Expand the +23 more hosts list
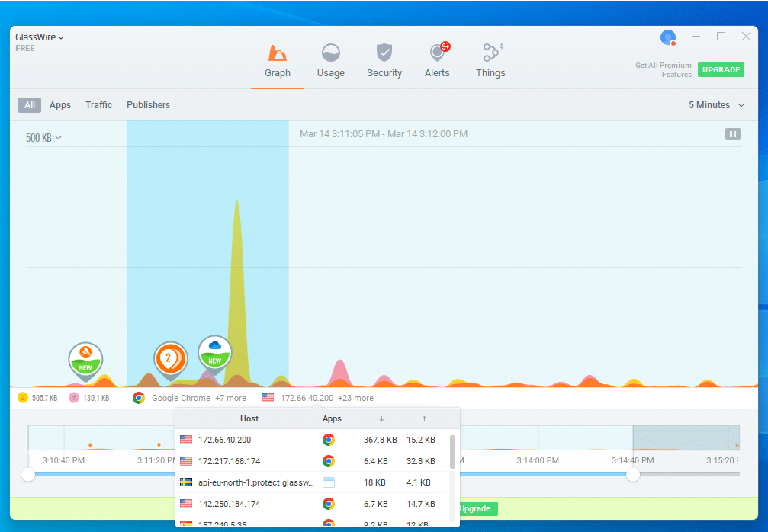768x532 pixels. [x=355, y=398]
